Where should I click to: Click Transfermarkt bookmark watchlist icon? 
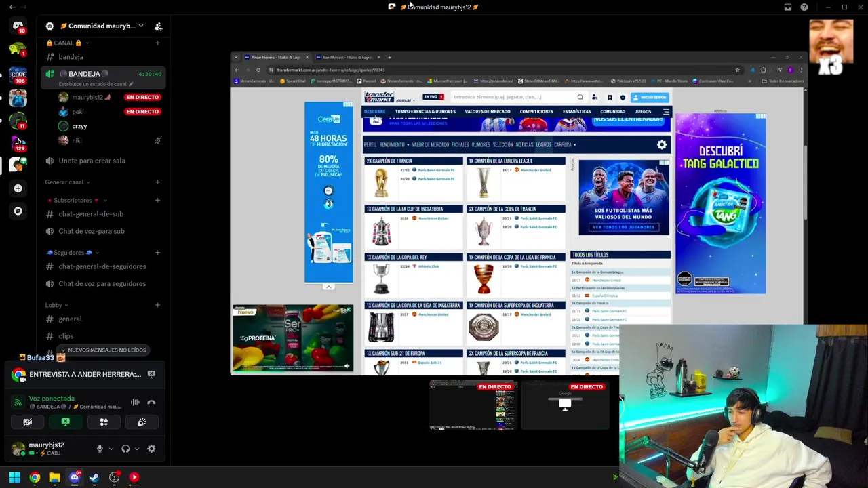coord(610,97)
